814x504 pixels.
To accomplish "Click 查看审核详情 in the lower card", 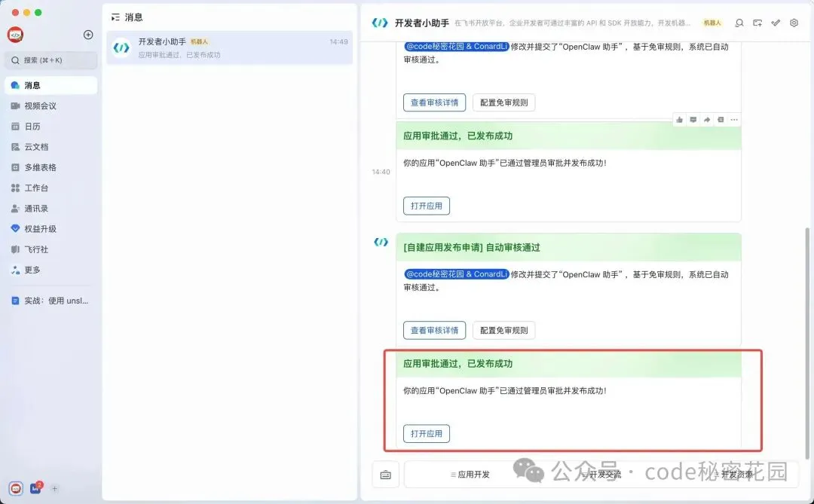I will 435,331.
